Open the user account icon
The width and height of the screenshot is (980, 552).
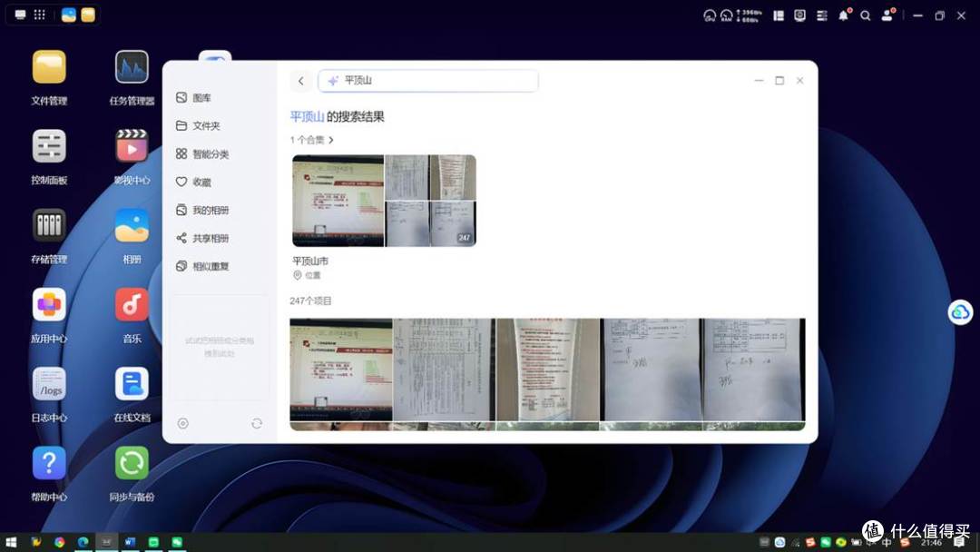pyautogui.click(x=887, y=15)
